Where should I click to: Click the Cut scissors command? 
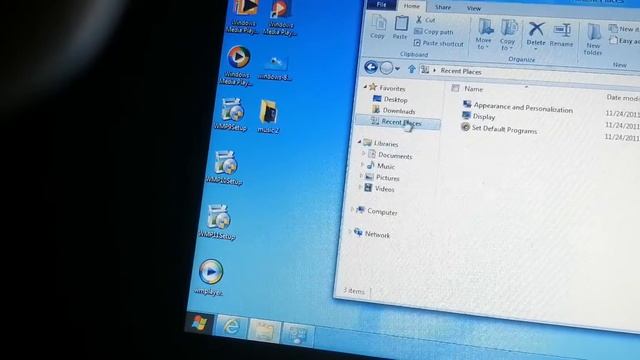426,20
